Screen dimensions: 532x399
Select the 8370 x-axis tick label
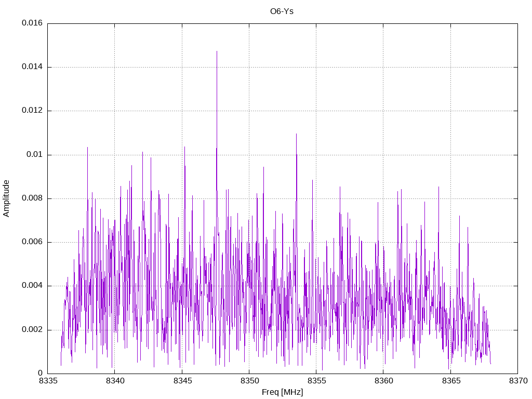tap(517, 381)
